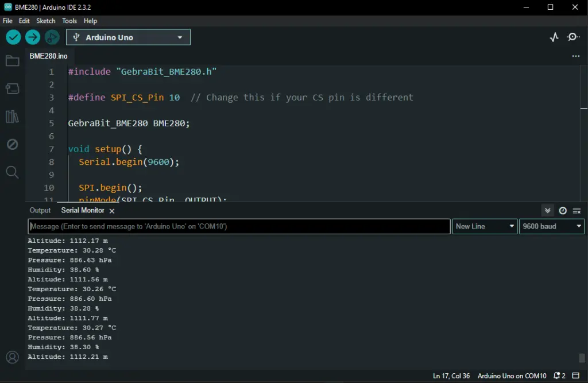This screenshot has height=383, width=588.
Task: Click Arduino Uno on COM10 status text
Action: click(x=512, y=376)
